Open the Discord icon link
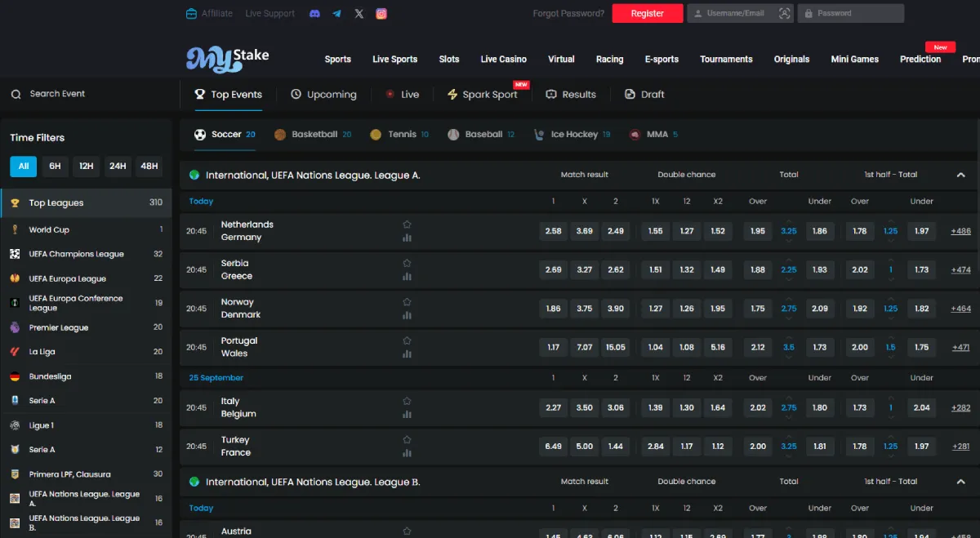 [x=314, y=13]
